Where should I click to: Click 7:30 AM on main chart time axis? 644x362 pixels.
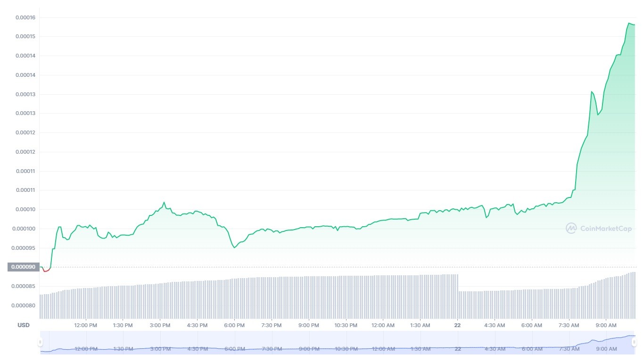(569, 325)
